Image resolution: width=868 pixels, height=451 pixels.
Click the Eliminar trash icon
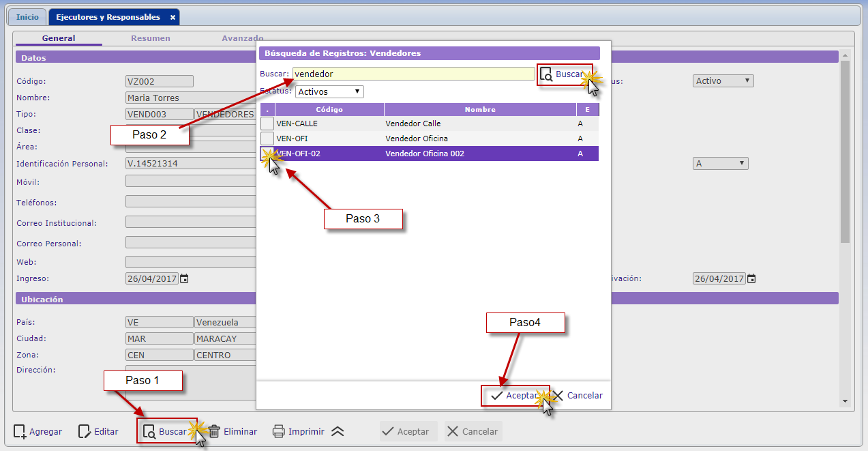pos(214,431)
